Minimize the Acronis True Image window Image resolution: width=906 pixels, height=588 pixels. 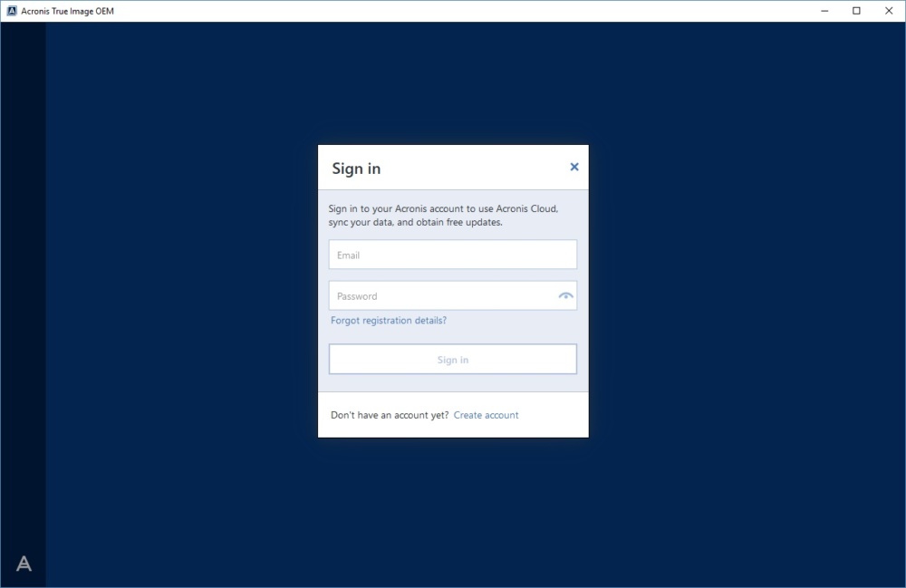[824, 11]
